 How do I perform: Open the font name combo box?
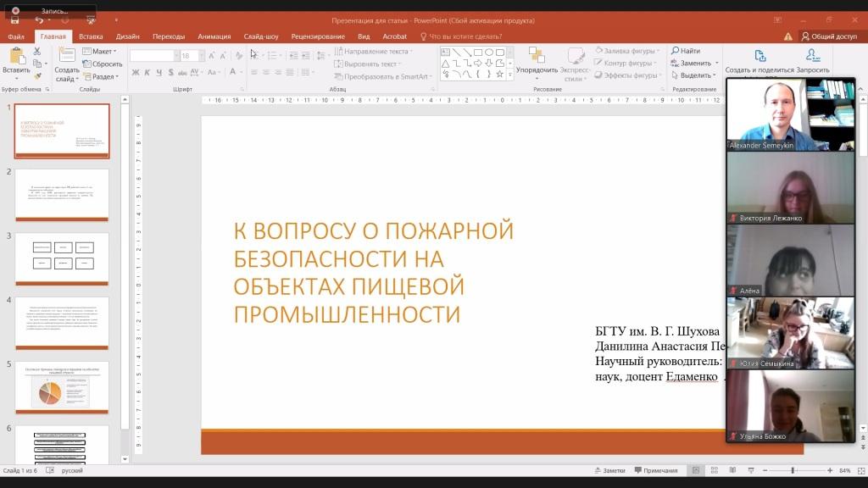(154, 56)
